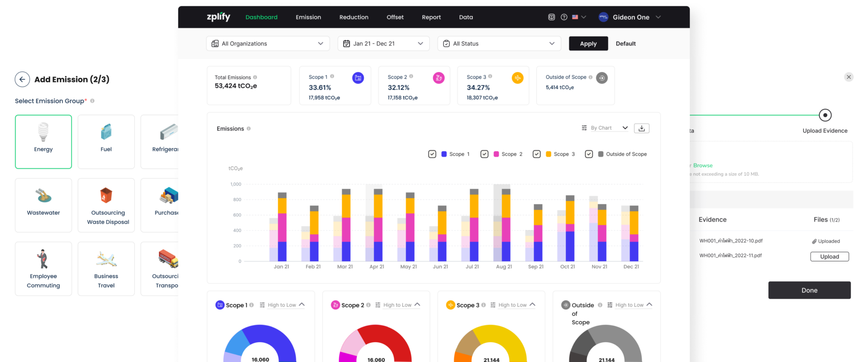This screenshot has width=868, height=362.
Task: Click info icon next to Select Emission Group
Action: pos(92,101)
